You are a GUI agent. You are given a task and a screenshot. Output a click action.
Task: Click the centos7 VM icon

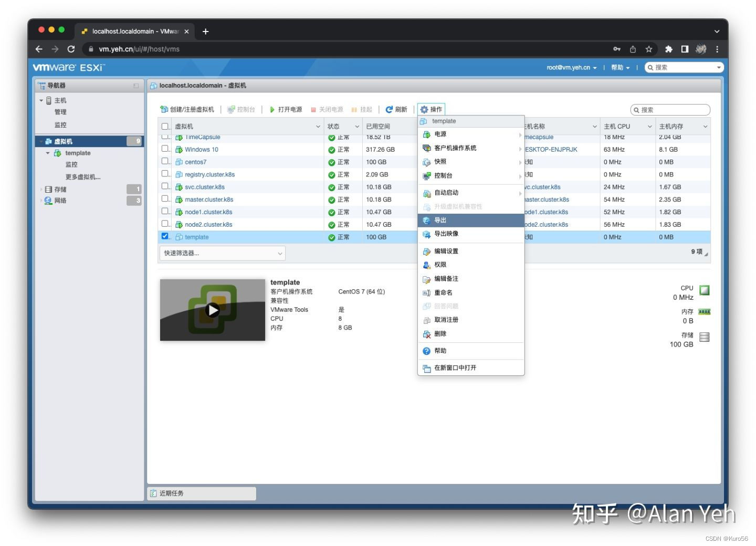tap(179, 162)
